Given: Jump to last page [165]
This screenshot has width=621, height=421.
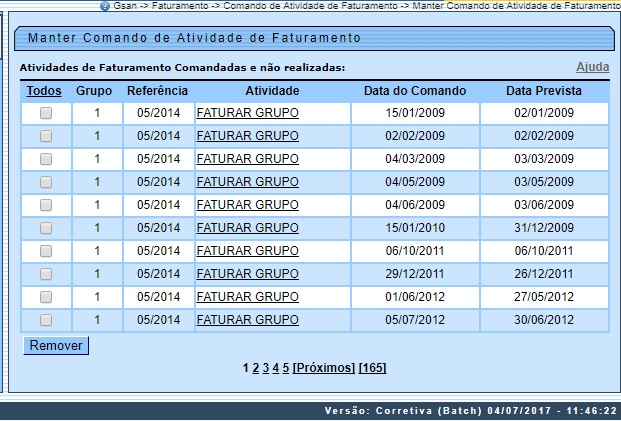Looking at the screenshot, I should point(372,368).
